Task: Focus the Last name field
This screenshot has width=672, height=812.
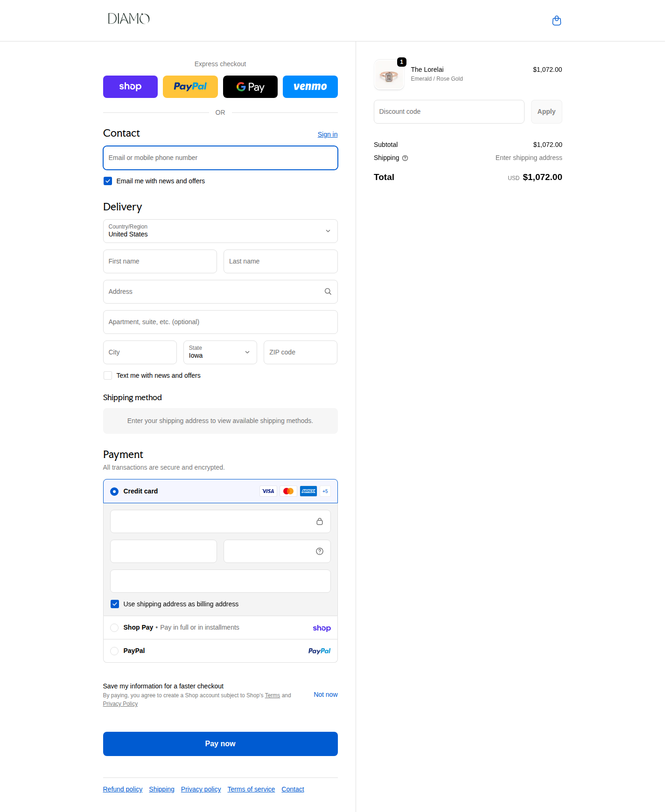Action: [280, 261]
